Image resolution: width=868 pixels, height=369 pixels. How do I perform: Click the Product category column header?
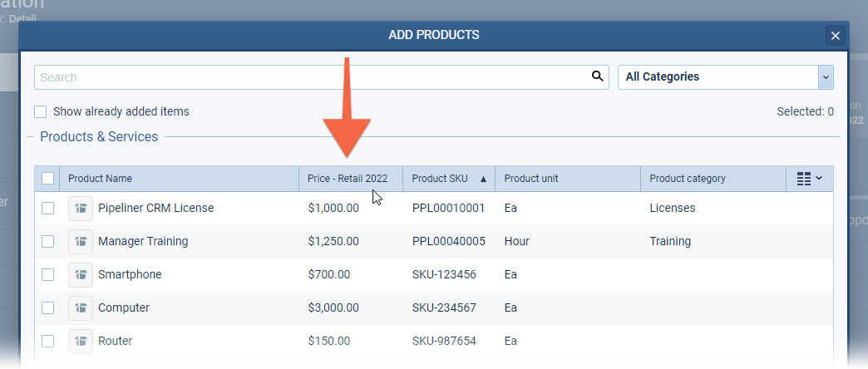tap(688, 179)
